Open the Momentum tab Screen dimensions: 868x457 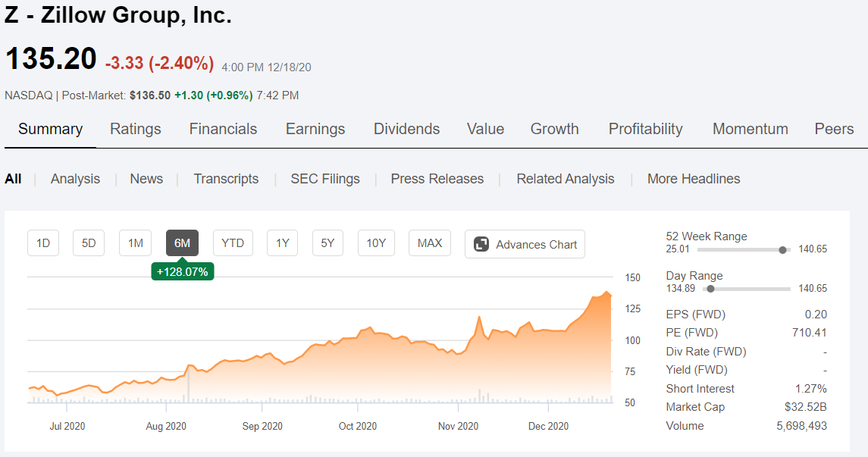tap(750, 129)
